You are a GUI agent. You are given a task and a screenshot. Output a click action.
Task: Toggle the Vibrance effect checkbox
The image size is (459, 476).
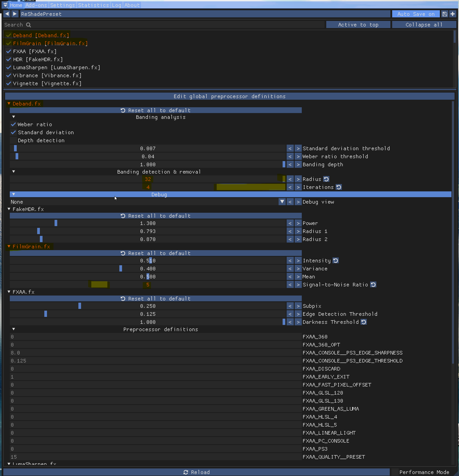(8, 75)
